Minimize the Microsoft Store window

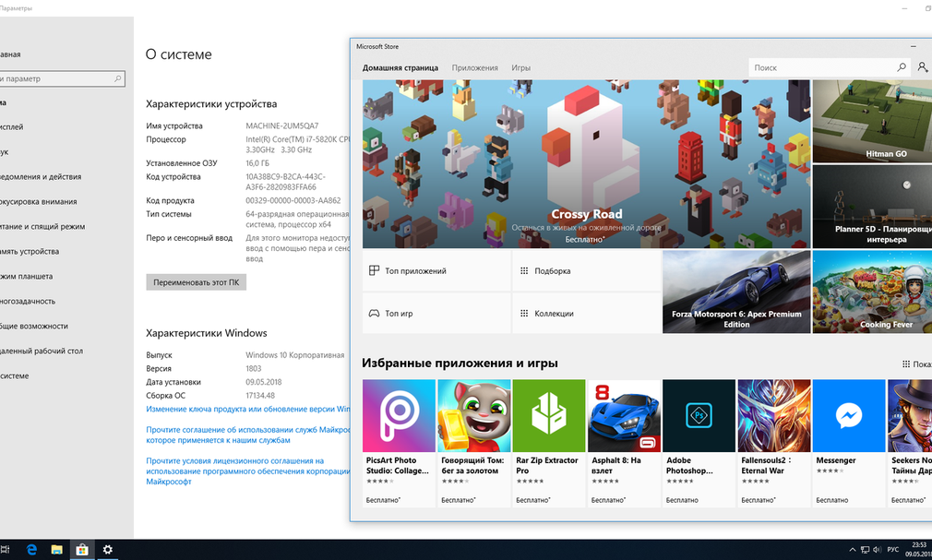913,46
